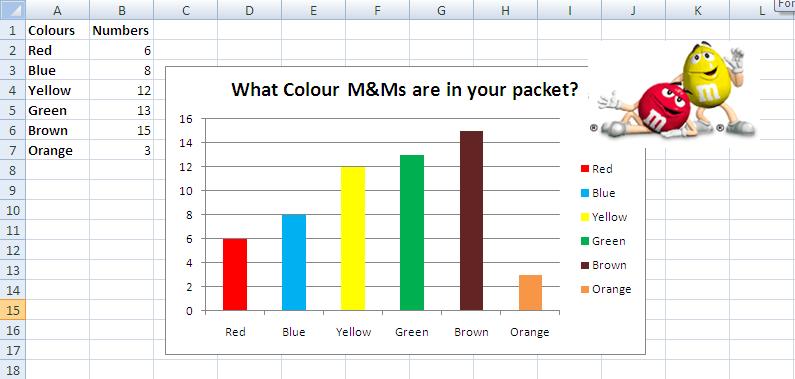Click the brown legend swatch
795x379 pixels.
point(585,266)
